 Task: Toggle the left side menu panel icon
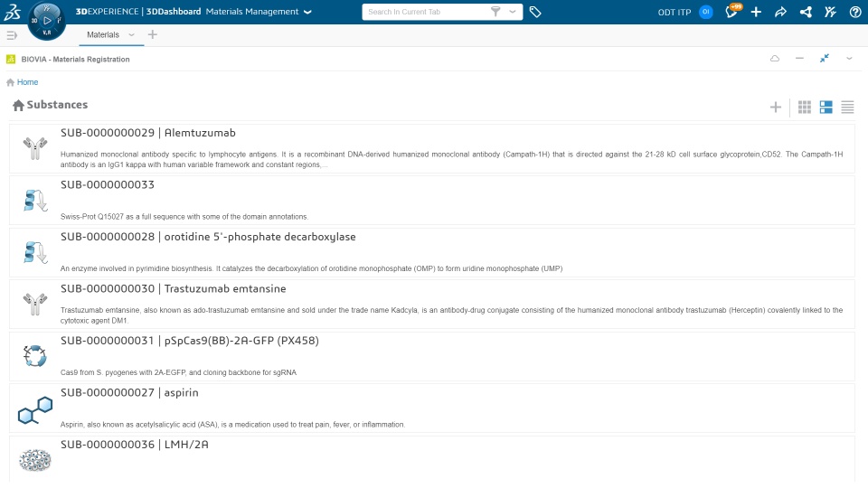(12, 35)
